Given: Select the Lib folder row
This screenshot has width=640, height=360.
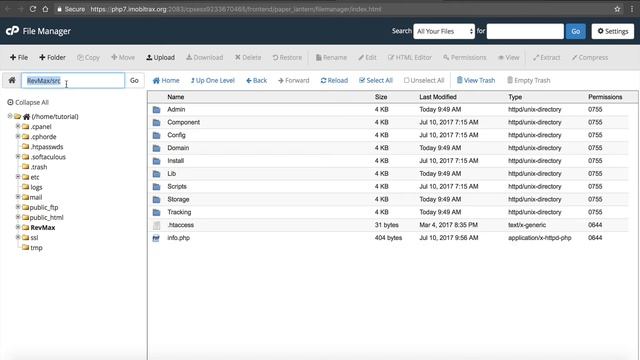Looking at the screenshot, I should pyautogui.click(x=388, y=174).
